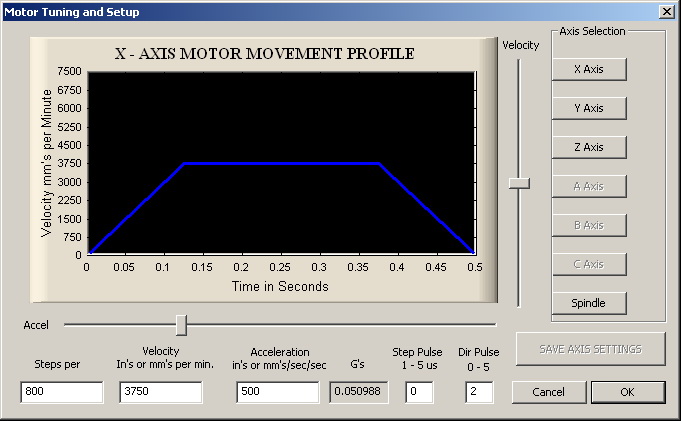Click the 7500 label on velocity axis
This screenshot has height=421, width=681.
tap(69, 71)
